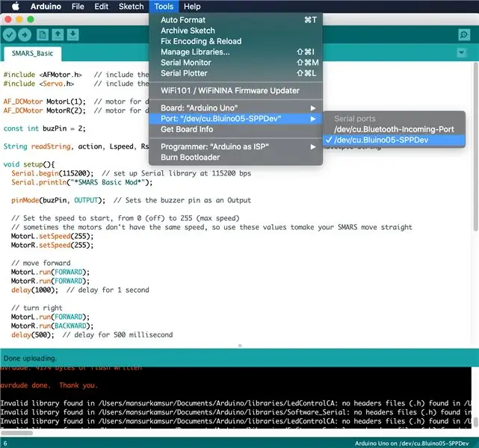Select Fix Encoding & Reload
The image size is (479, 448).
236,41
